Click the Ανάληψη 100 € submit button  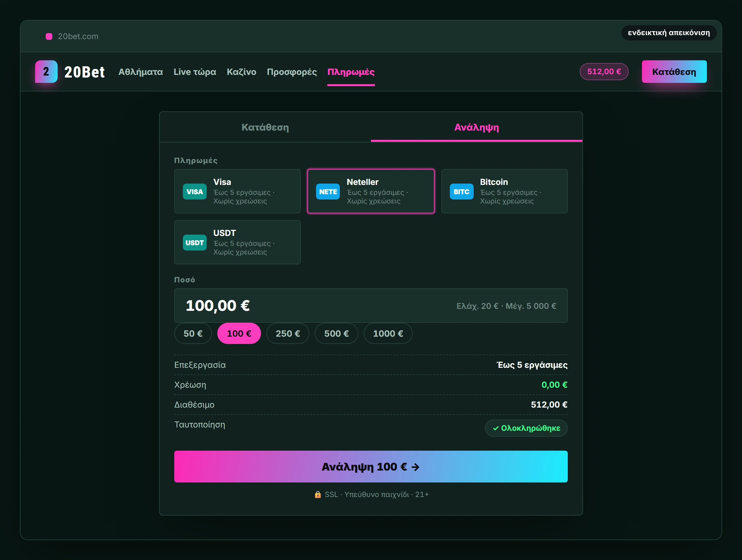[x=371, y=467]
